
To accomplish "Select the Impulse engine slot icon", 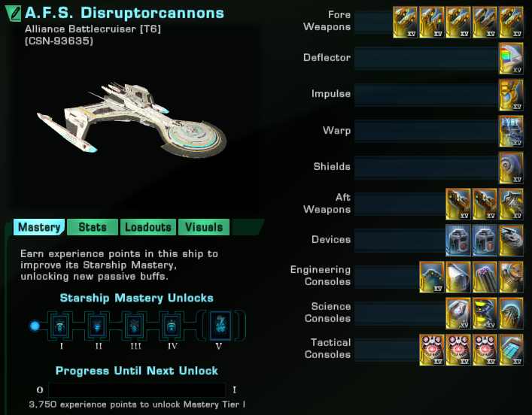I will (511, 95).
